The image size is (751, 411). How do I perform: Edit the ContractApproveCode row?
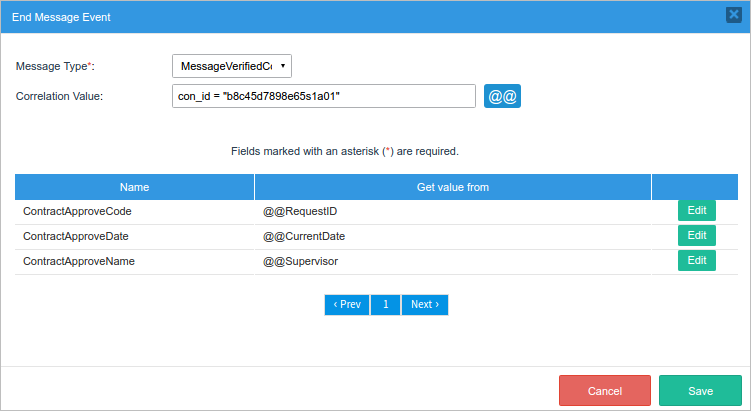pos(696,211)
